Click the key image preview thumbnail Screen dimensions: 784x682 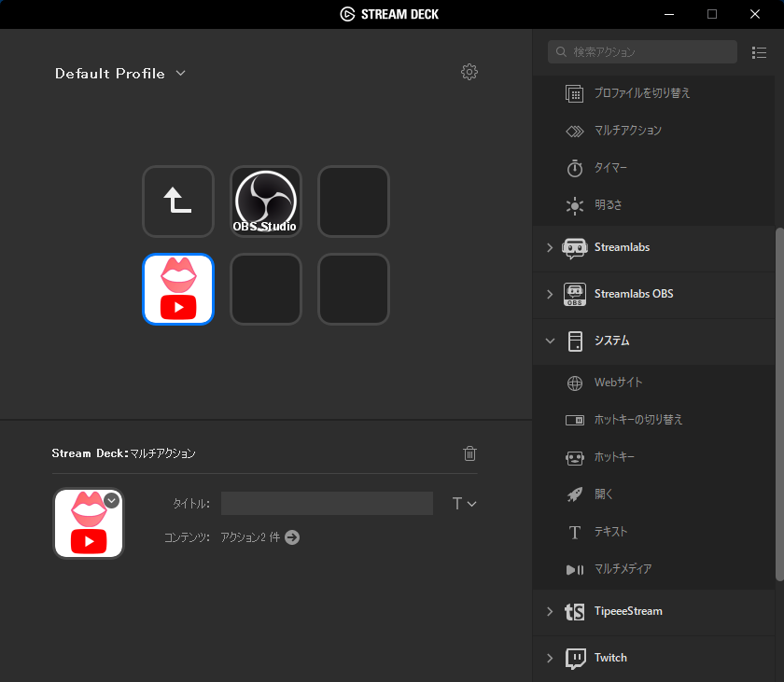(x=89, y=523)
